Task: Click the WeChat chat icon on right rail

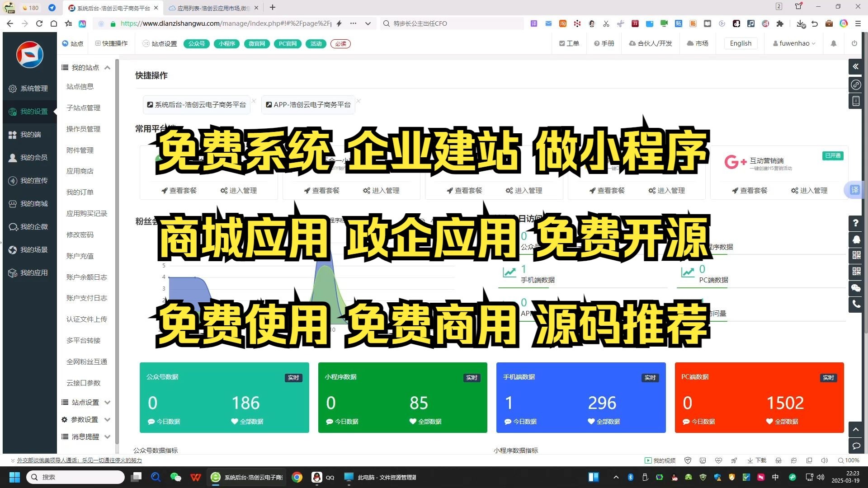Action: 856,288
